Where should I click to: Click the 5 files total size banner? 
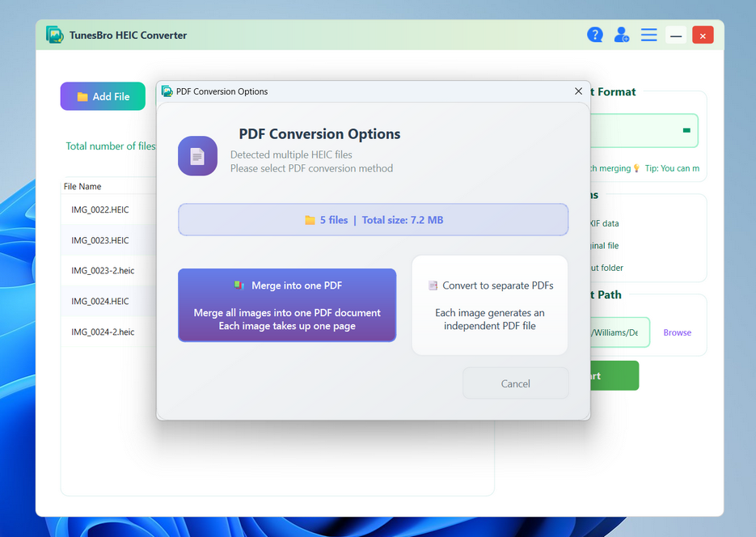374,220
